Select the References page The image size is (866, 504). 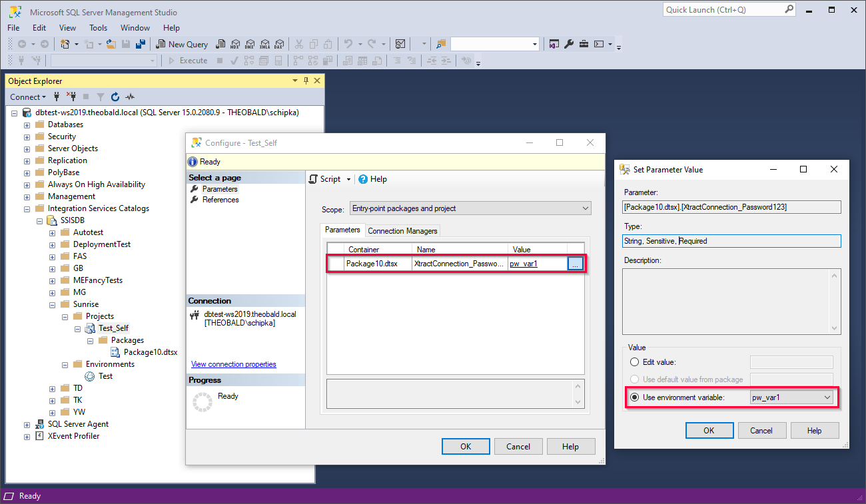coord(220,200)
